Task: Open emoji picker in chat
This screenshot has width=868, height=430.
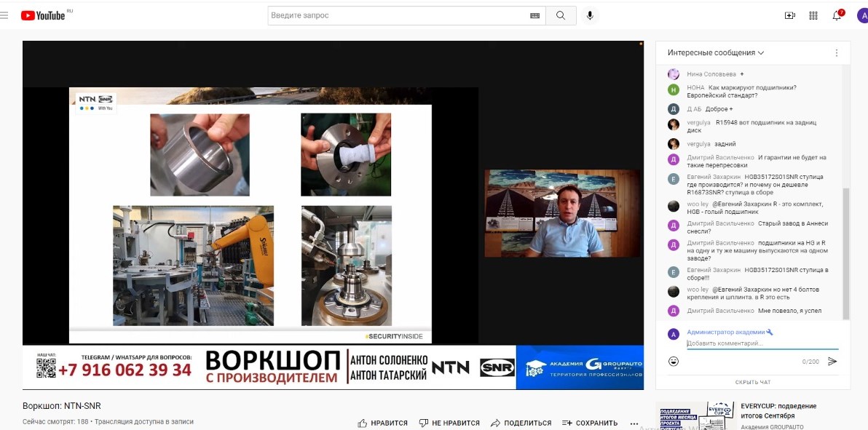Action: (x=674, y=362)
